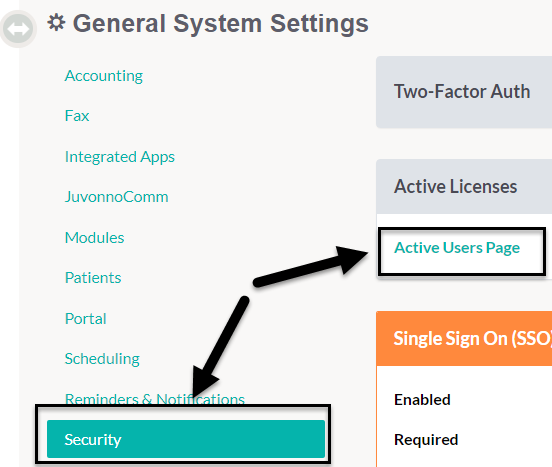Open Portal settings
Screen dimensions: 552x467
click(x=86, y=318)
